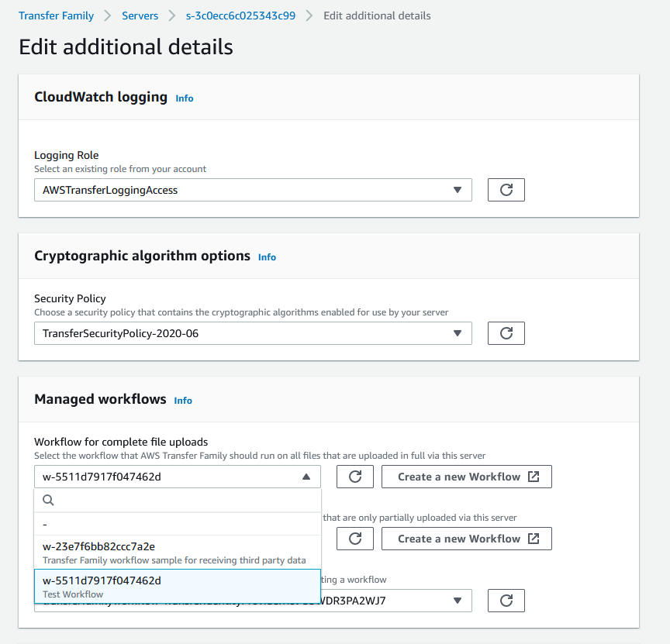This screenshot has height=644, width=670.
Task: Refresh the Security Policy options
Action: pyautogui.click(x=506, y=332)
